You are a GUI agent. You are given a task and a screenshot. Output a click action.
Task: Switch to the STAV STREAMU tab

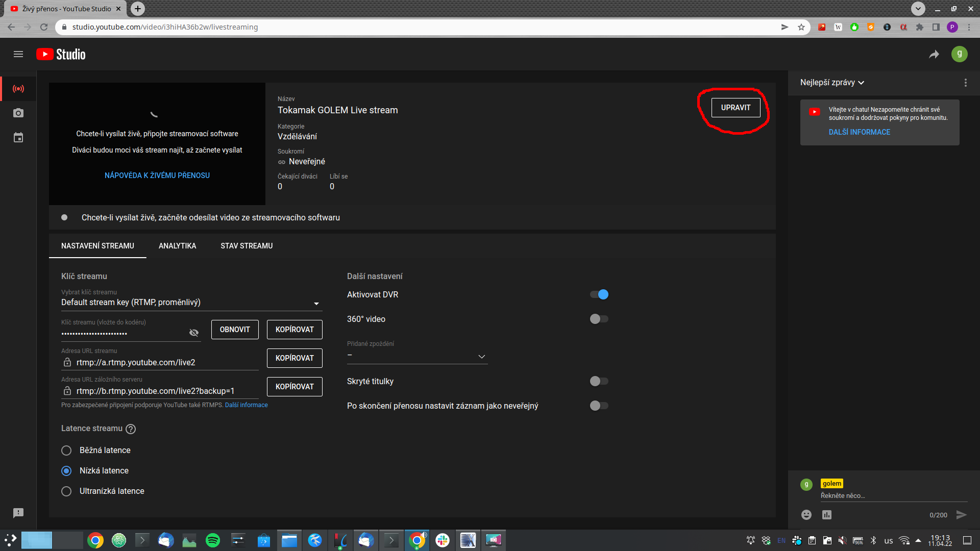tap(247, 246)
